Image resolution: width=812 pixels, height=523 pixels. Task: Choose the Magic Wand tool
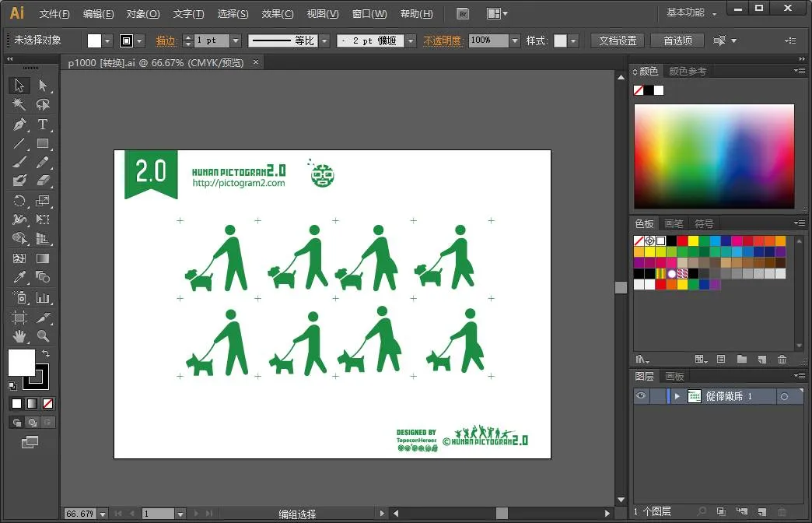click(x=19, y=104)
